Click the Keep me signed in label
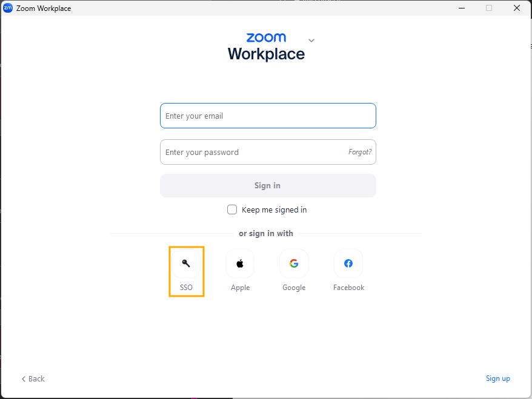Image resolution: width=532 pixels, height=399 pixels. (x=274, y=210)
